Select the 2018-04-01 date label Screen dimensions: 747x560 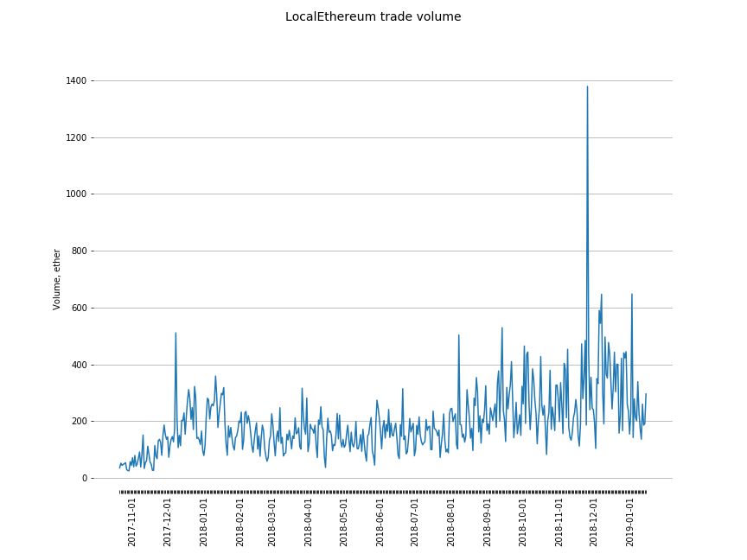click(x=309, y=522)
